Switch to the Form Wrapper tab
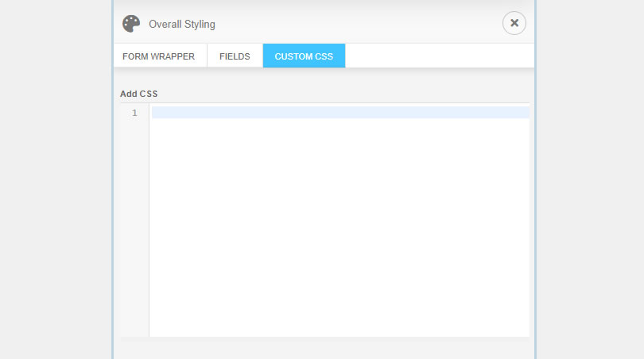 (158, 56)
